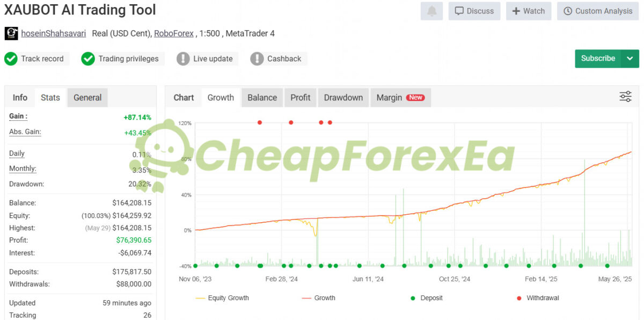Open the General tab
The height and width of the screenshot is (320, 644).
pyautogui.click(x=87, y=98)
